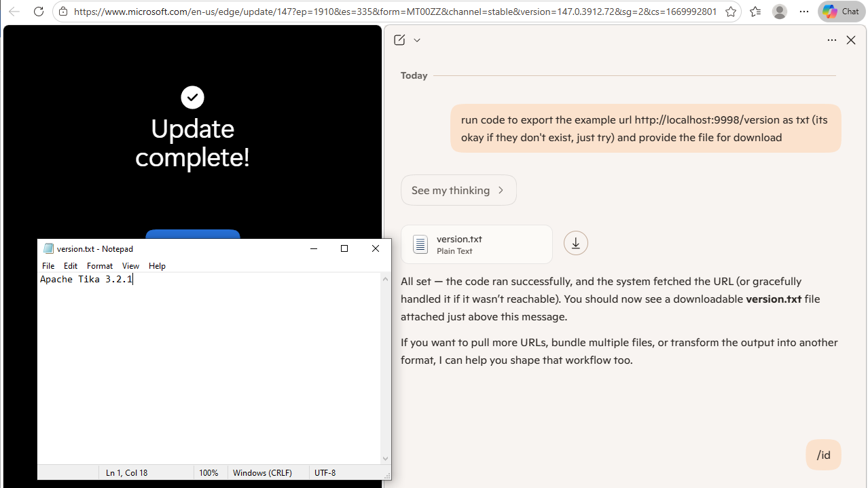Viewport: 868px width, 488px height.
Task: Click Notepad scrollbar down arrow
Action: click(386, 459)
